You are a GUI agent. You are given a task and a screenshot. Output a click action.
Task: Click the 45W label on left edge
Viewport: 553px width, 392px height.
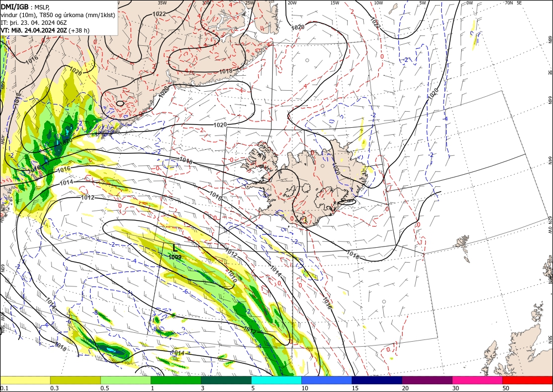2,140
